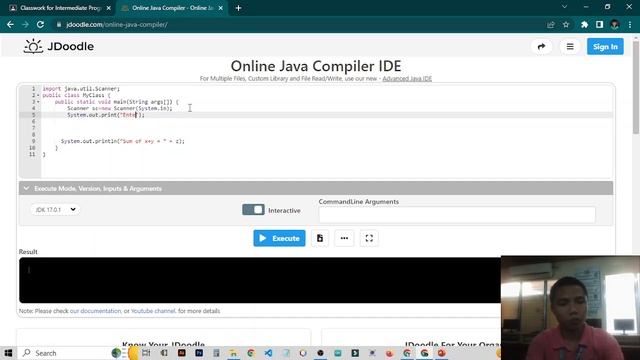This screenshot has width=640, height=360.
Task: Click the browser address bar URL
Action: coord(117,24)
